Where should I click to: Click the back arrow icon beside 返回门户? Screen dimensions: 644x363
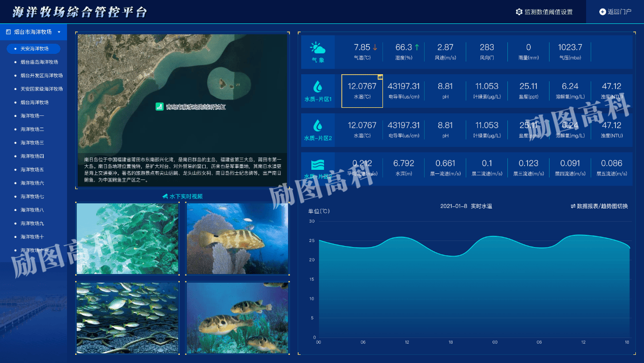point(603,12)
